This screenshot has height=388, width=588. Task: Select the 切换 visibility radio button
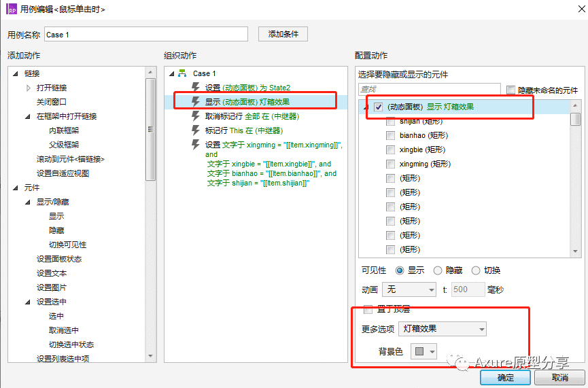476,270
